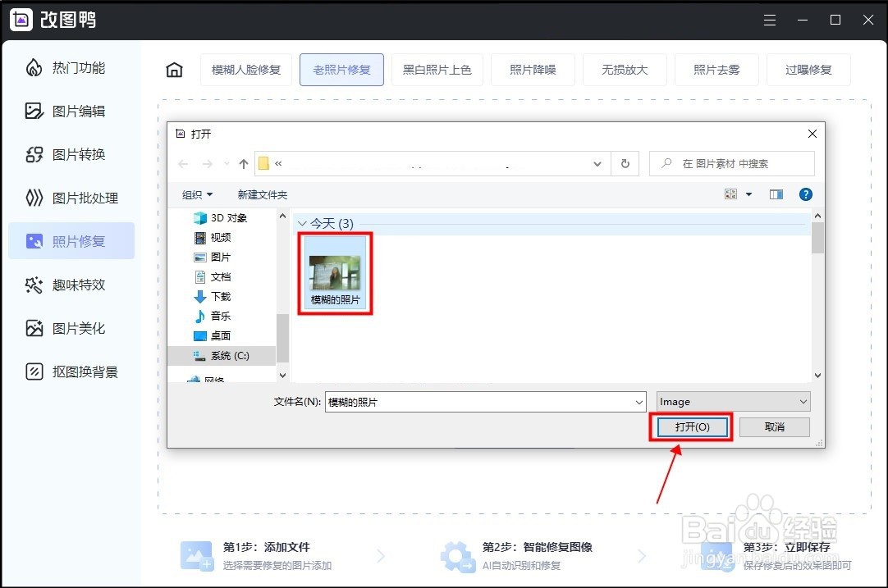Open the help icon in the file dialog
Viewport: 888px width, 588px height.
tap(806, 194)
